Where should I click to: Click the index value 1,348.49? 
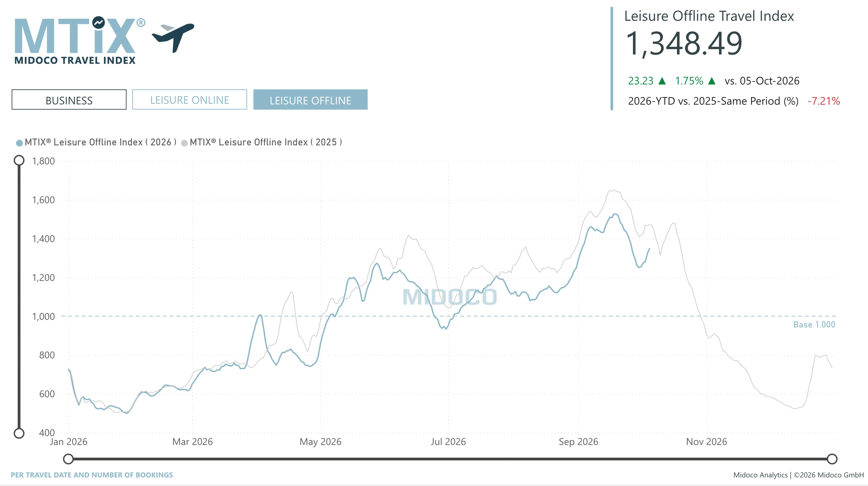point(684,43)
